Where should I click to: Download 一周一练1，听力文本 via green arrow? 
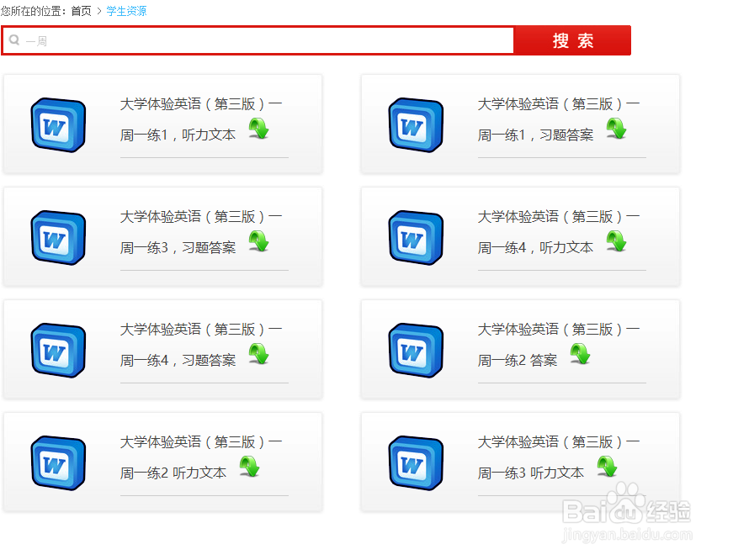[259, 129]
